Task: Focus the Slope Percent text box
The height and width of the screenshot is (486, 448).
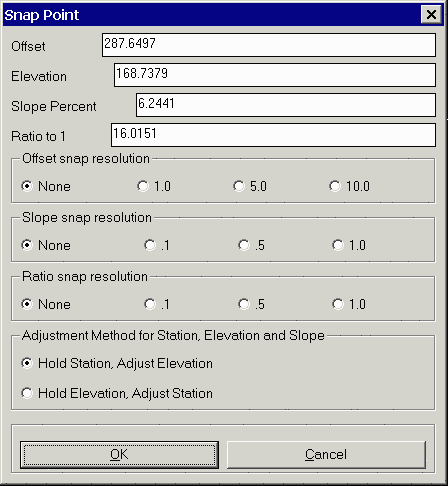Action: (x=286, y=105)
